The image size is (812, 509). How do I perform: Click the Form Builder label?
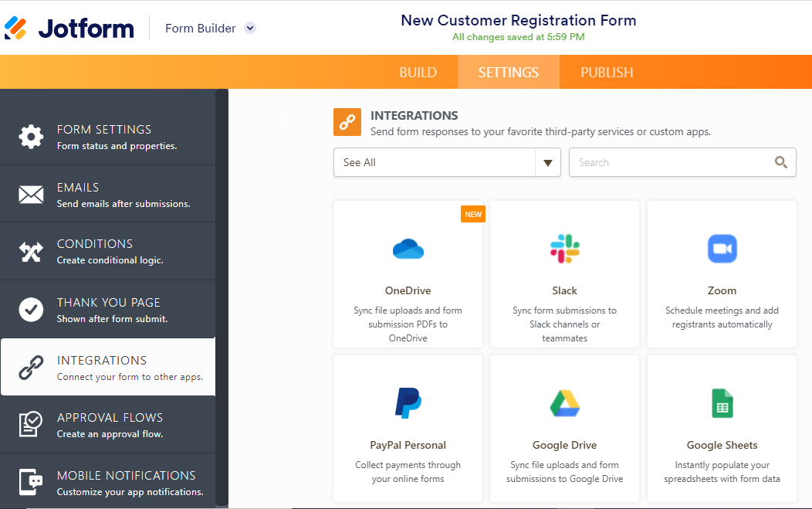[x=201, y=29]
